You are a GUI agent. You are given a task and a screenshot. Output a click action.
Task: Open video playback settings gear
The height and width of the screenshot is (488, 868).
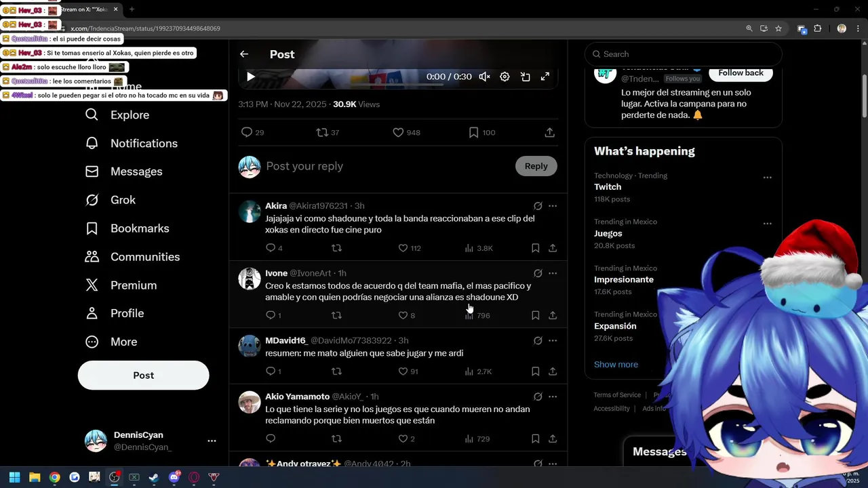click(x=505, y=77)
